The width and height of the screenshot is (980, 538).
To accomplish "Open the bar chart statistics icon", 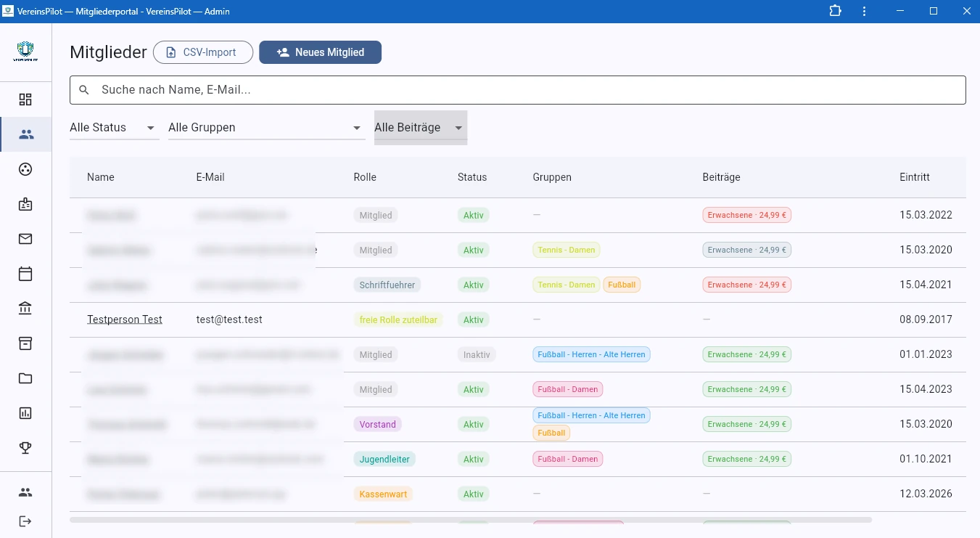I will [x=25, y=413].
